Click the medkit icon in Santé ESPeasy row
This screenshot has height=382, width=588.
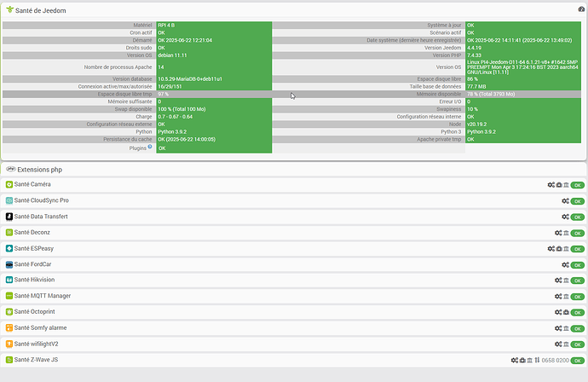point(559,248)
